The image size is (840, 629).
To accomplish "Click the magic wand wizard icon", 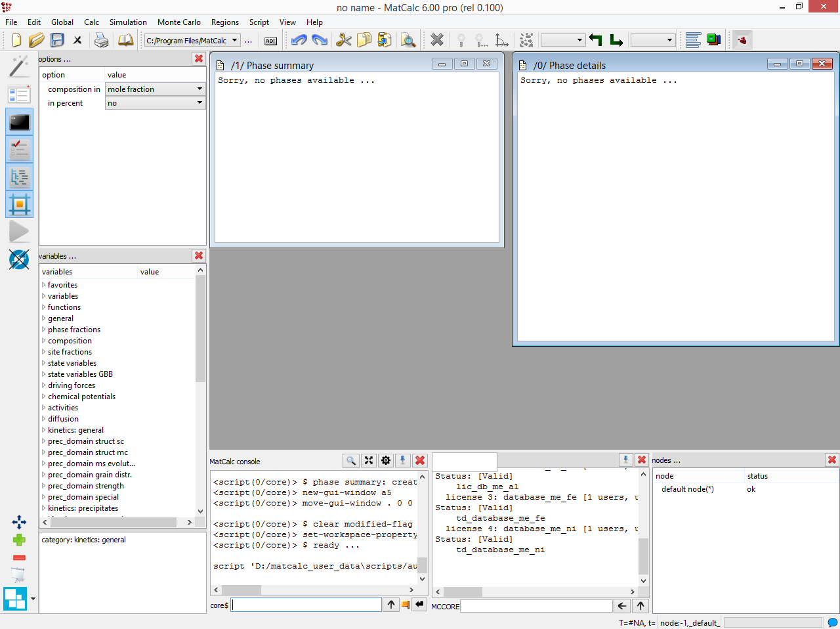I will [x=19, y=66].
